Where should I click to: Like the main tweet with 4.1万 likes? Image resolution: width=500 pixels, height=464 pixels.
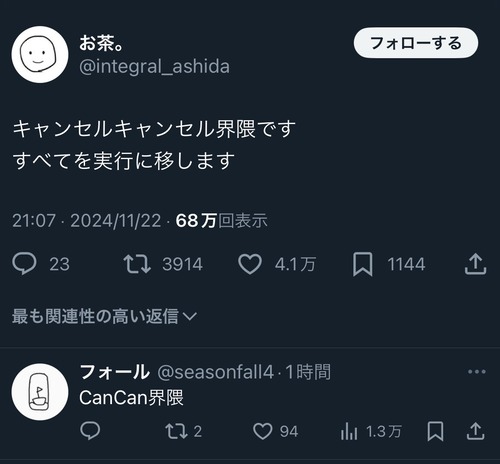(x=250, y=264)
